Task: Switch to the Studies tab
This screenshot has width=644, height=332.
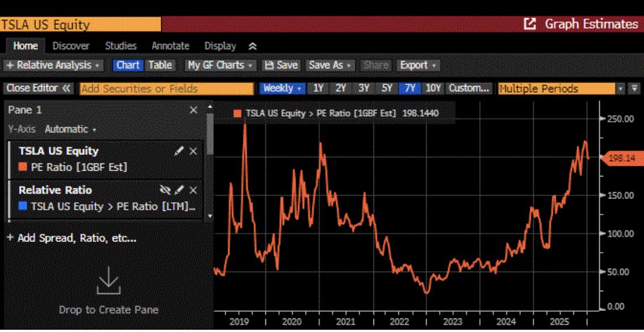Action: tap(121, 46)
